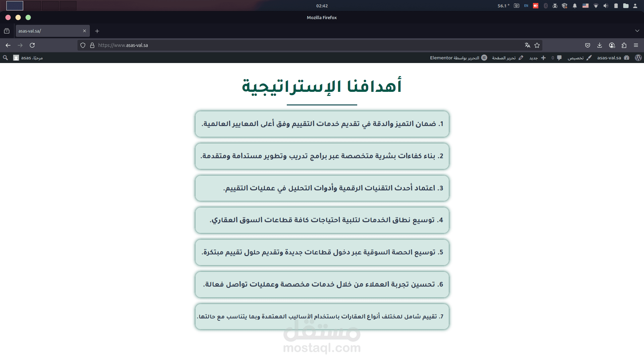Screen dimensions: 644x362
Task: Open volume speaker tray icon
Action: (x=606, y=6)
